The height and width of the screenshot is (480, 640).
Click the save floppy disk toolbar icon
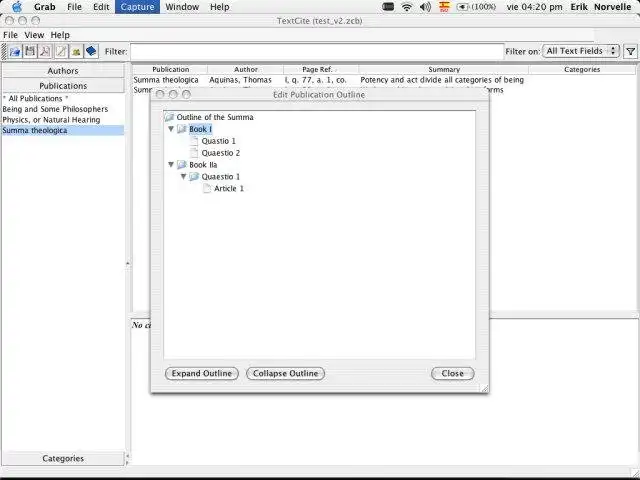[30, 51]
